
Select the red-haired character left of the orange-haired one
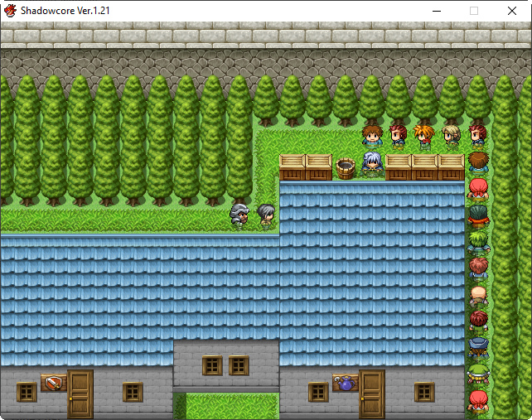click(x=398, y=137)
